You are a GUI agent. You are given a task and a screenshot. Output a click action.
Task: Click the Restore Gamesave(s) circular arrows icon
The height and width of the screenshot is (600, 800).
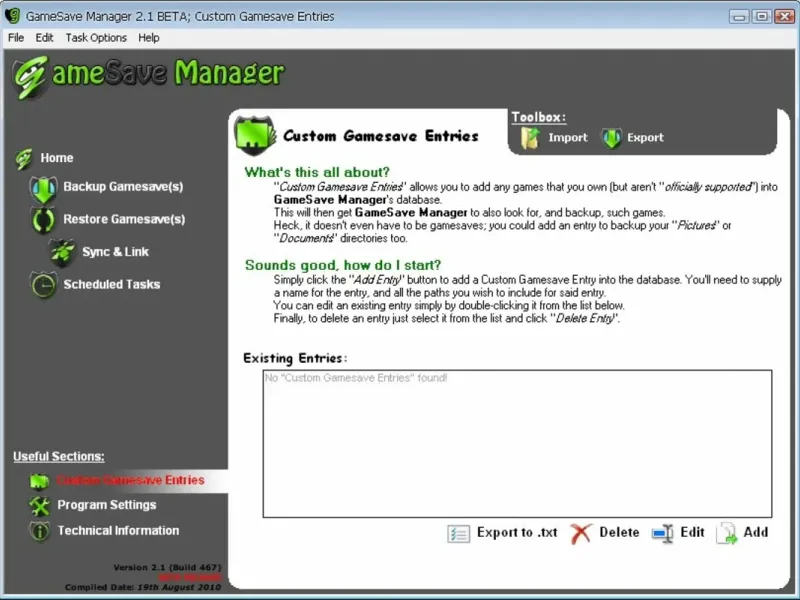pyautogui.click(x=43, y=220)
